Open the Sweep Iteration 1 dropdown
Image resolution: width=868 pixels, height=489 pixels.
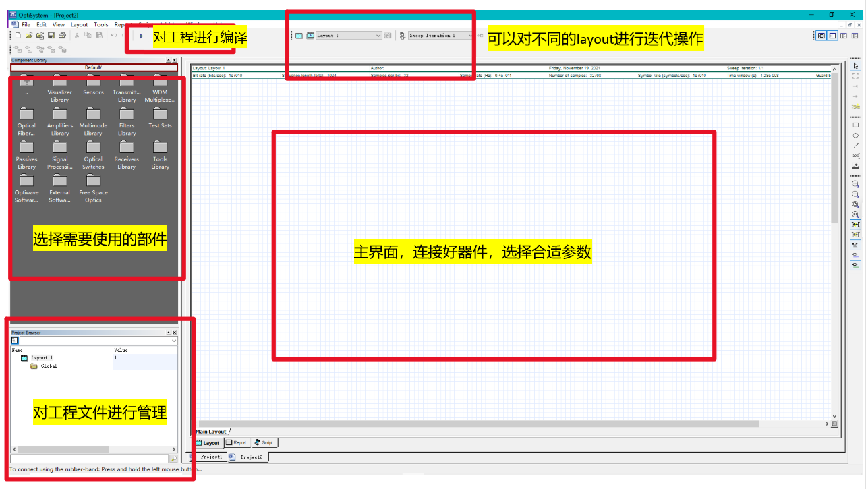(x=442, y=36)
